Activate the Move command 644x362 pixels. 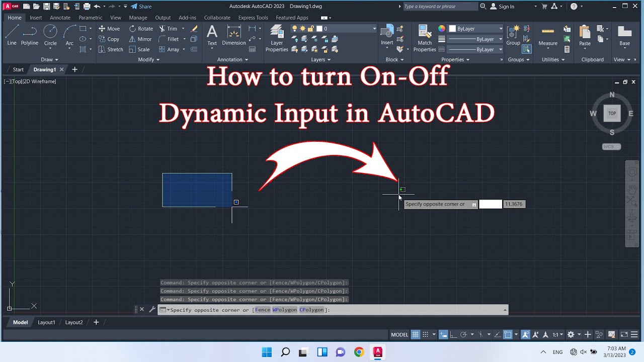pyautogui.click(x=109, y=29)
